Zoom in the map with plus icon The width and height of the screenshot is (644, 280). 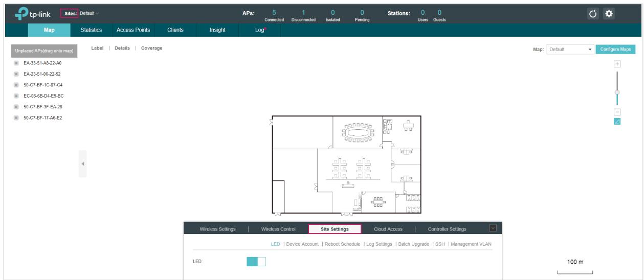617,64
